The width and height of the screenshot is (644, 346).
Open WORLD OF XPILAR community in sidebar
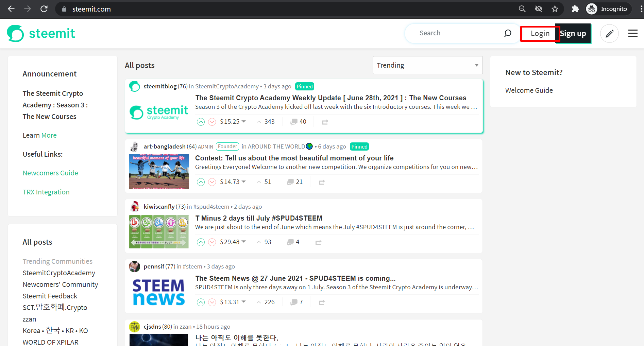click(50, 342)
